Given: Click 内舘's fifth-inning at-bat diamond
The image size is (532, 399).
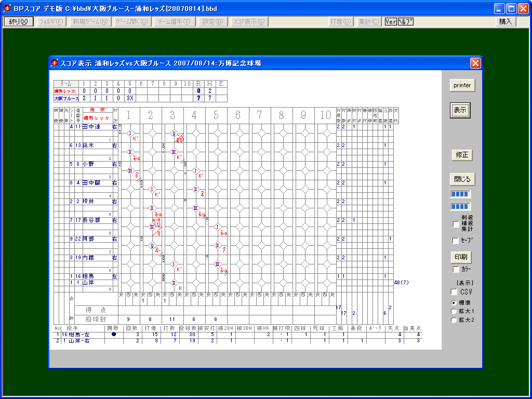Looking at the screenshot, I should pos(218,264).
